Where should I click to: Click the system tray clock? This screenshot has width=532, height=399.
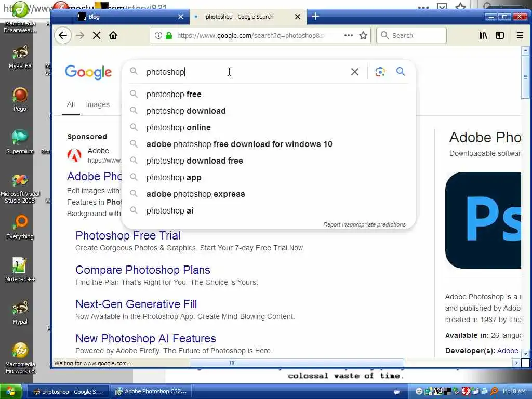click(514, 391)
